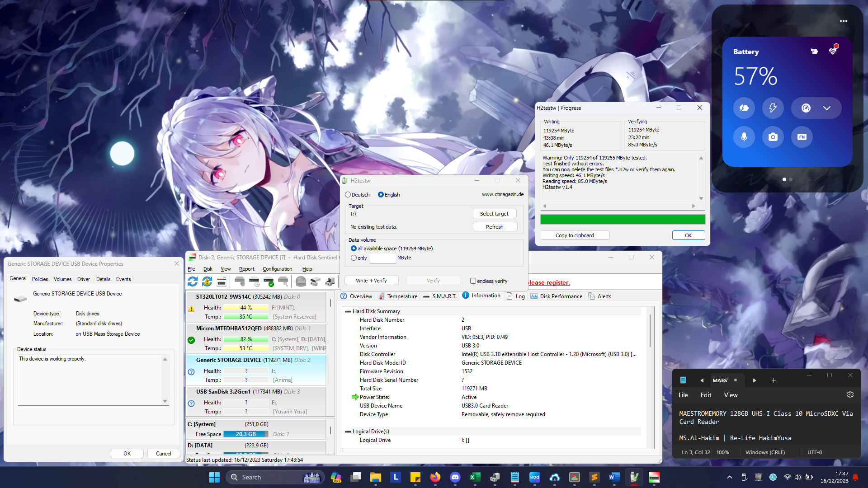Open Notepad settings gear icon
Viewport: 868px width, 488px height.
coord(850,394)
